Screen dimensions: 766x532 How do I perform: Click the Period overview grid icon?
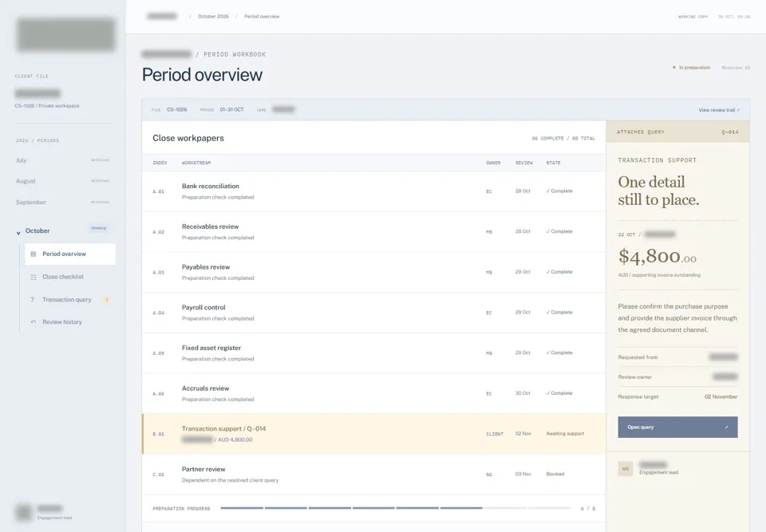[34, 254]
